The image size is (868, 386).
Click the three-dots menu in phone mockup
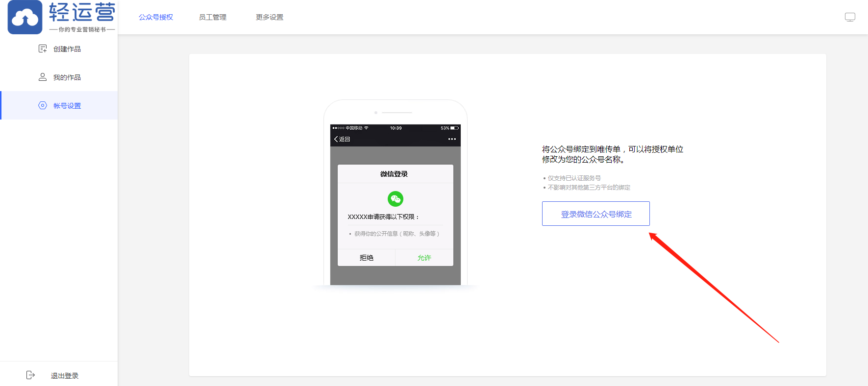pos(452,139)
